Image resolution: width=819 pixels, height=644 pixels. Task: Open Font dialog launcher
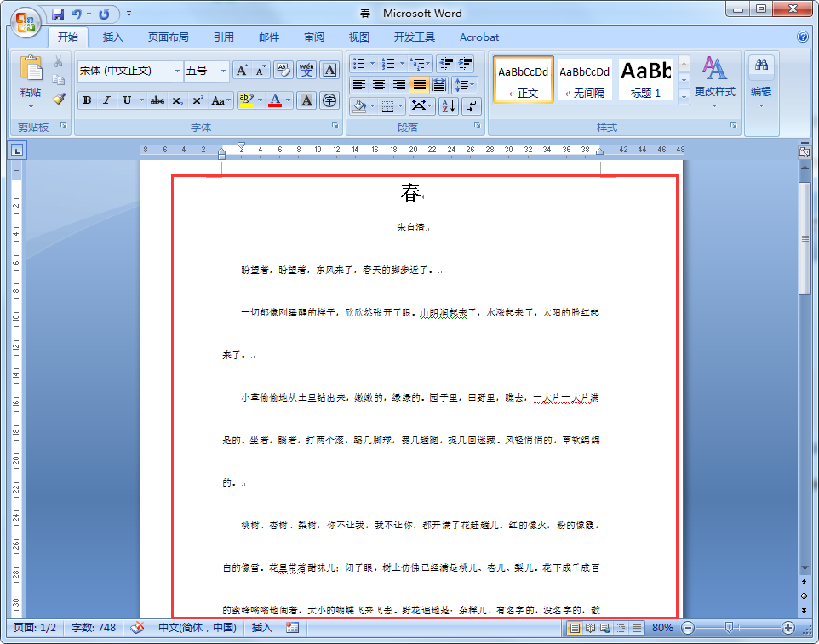pos(335,125)
